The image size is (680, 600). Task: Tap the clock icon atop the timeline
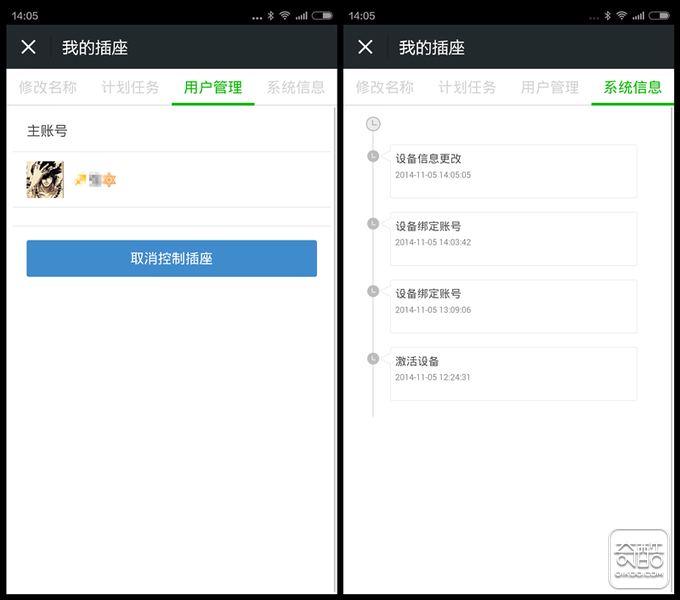click(x=373, y=124)
